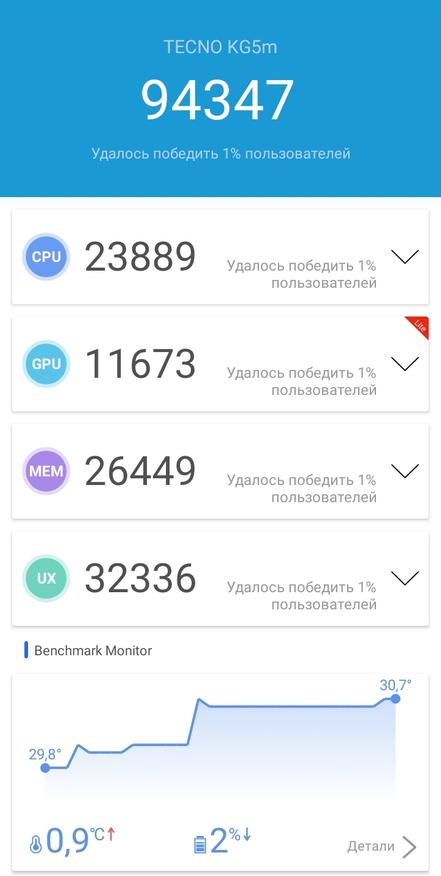
Task: Expand the MEM score breakdown
Action: pos(405,471)
